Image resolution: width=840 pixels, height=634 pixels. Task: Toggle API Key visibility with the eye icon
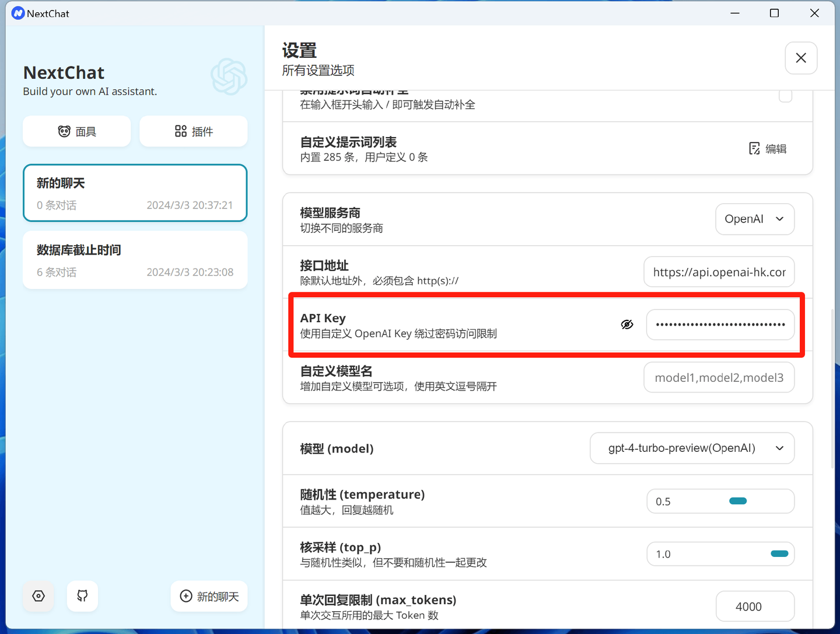pos(626,324)
